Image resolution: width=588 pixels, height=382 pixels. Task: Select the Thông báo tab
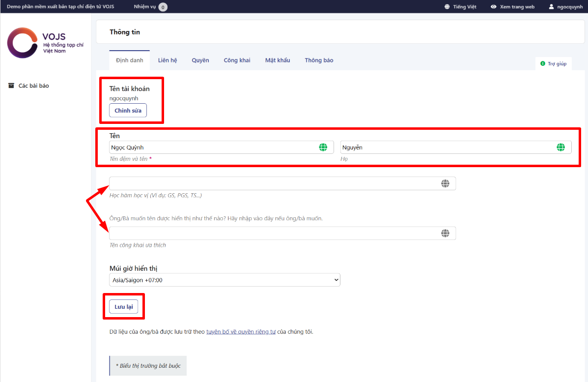[319, 60]
